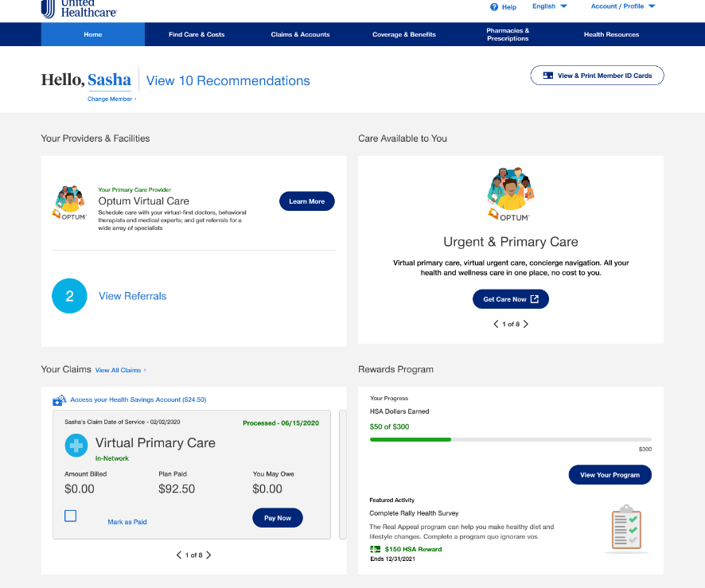Click the UnitedHealthcare logo

click(79, 9)
